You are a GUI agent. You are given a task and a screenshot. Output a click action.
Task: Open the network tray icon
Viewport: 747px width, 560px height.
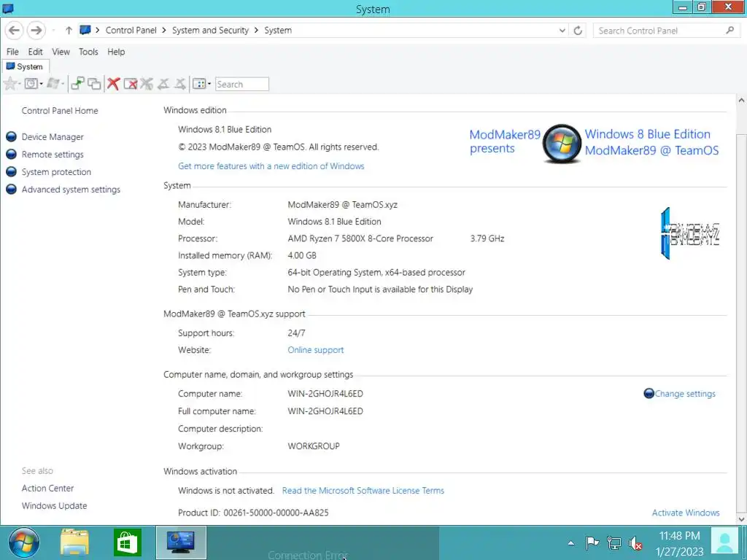coord(614,542)
